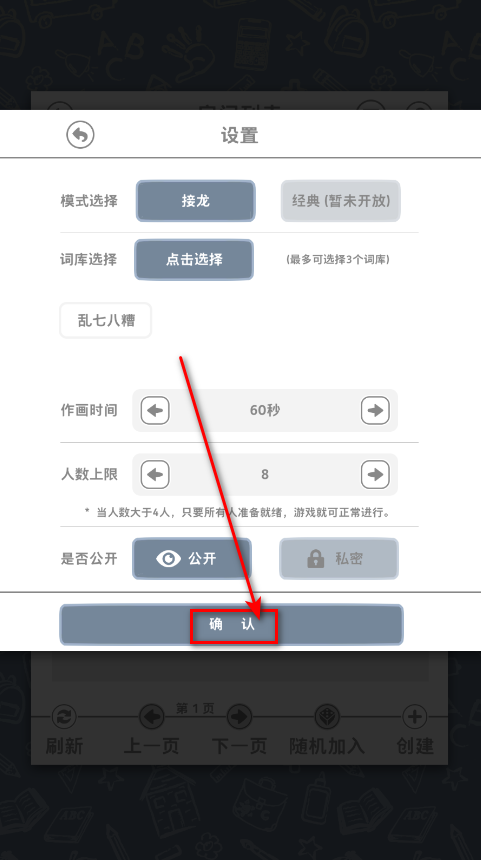This screenshot has height=860, width=481.
Task: Open word library via 点击选择 button
Action: [194, 259]
